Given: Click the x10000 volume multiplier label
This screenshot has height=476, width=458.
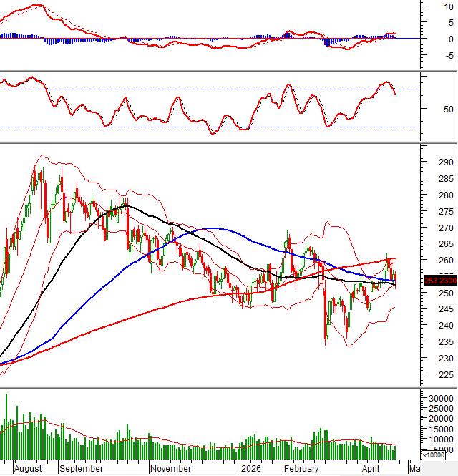Looking at the screenshot, I should pos(438,455).
